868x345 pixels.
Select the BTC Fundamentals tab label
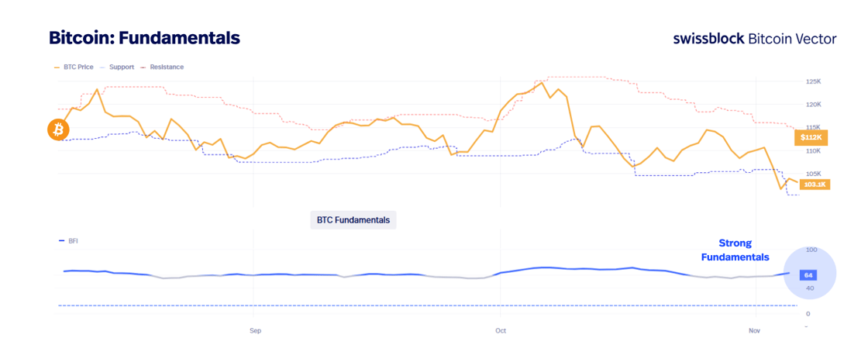353,220
